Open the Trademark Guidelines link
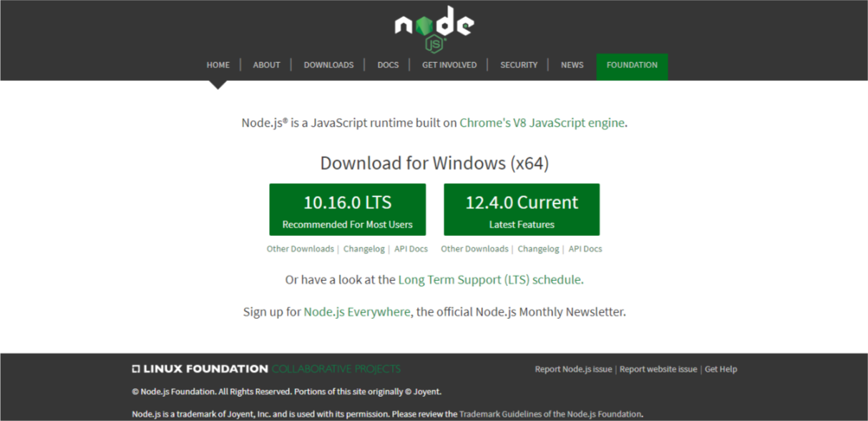This screenshot has width=868, height=421. [551, 413]
